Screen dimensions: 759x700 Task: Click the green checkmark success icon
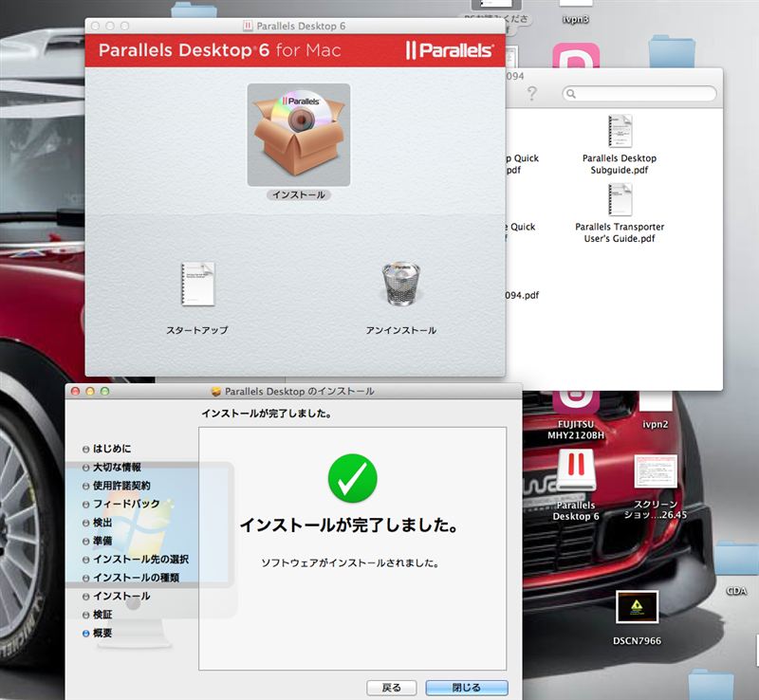352,478
